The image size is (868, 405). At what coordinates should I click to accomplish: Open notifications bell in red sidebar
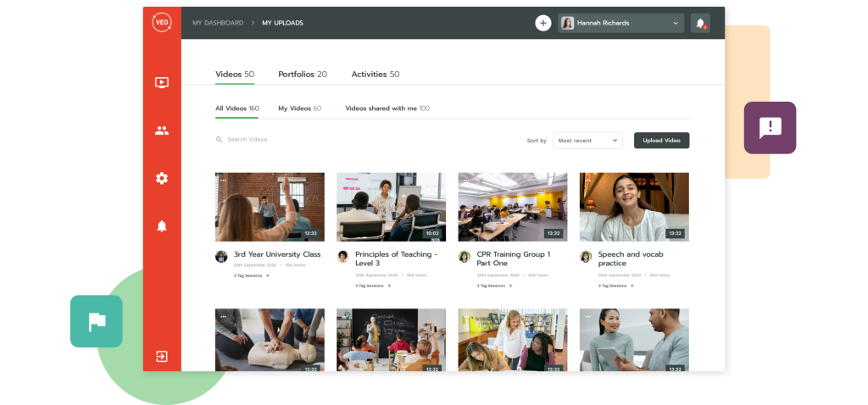coord(162,225)
